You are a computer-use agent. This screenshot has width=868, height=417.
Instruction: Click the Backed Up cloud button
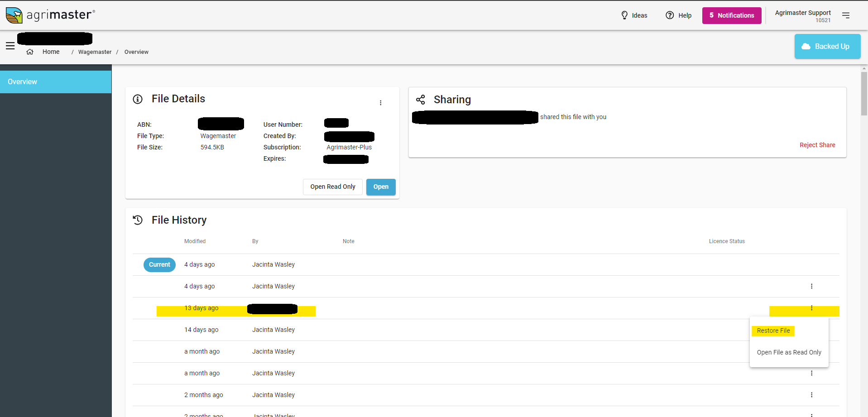click(827, 46)
